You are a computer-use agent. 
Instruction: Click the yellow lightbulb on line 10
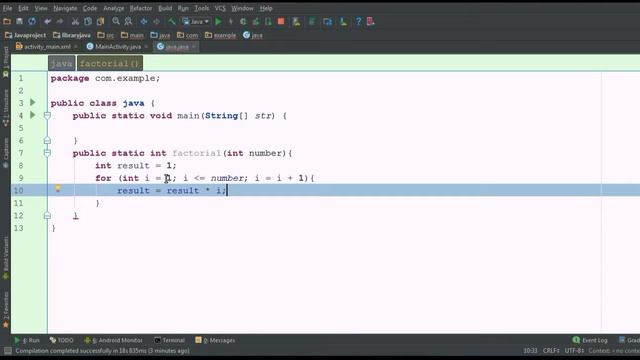pyautogui.click(x=58, y=188)
